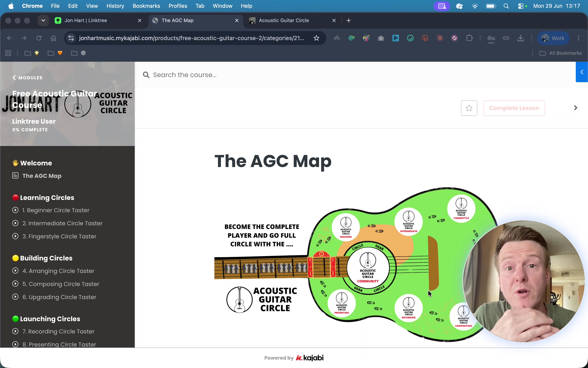Screen dimensions: 588x368
Task: Click the date and time clock
Action: (557, 6)
